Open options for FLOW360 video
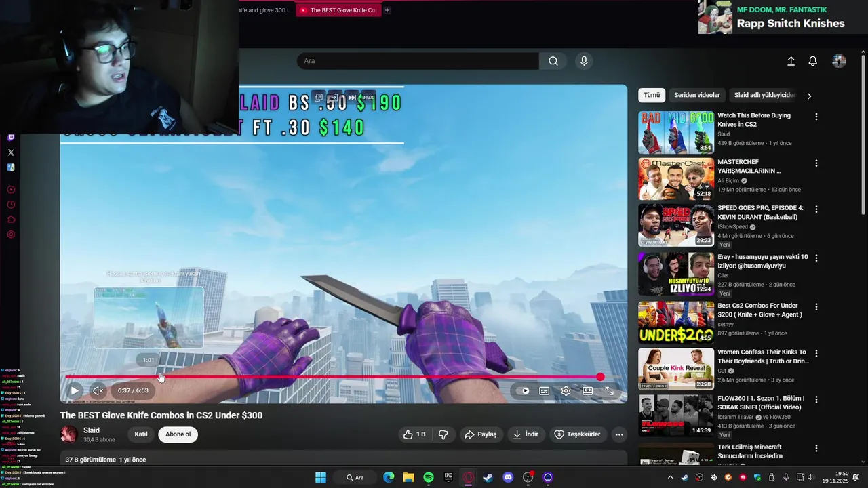The image size is (868, 488). (x=816, y=399)
